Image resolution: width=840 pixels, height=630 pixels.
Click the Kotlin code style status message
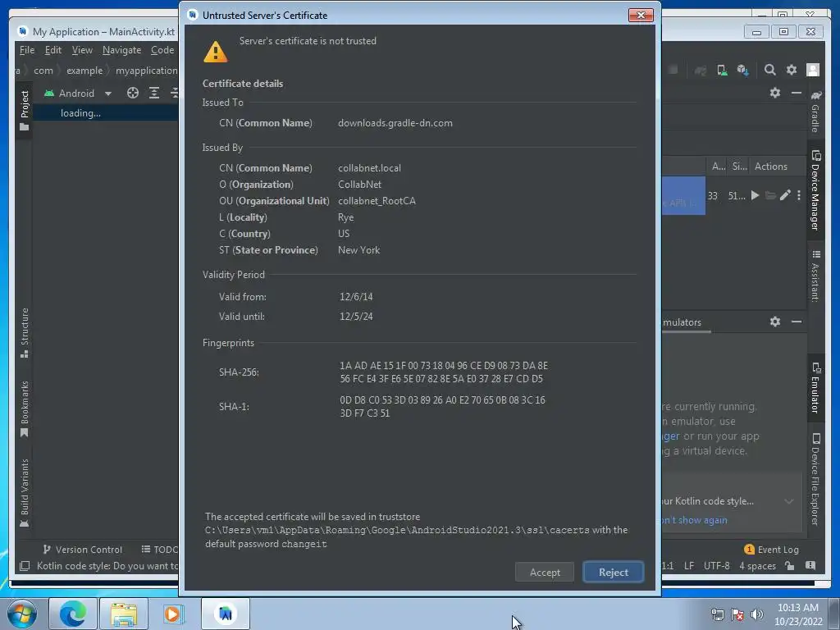click(107, 566)
